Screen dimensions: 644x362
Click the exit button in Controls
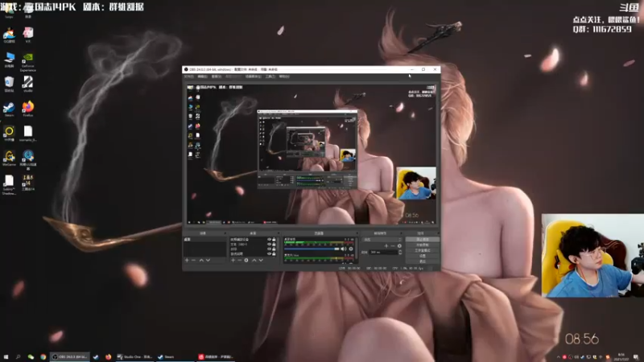point(423,261)
